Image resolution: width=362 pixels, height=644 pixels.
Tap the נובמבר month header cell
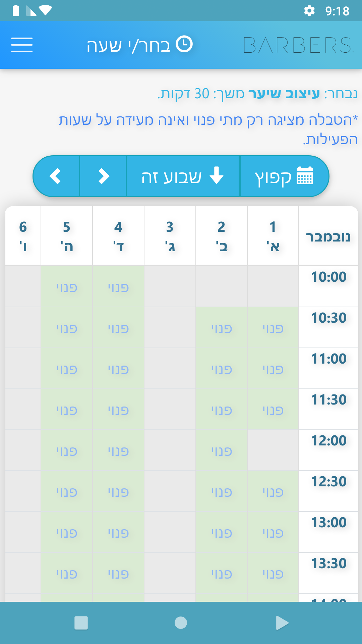(x=328, y=236)
